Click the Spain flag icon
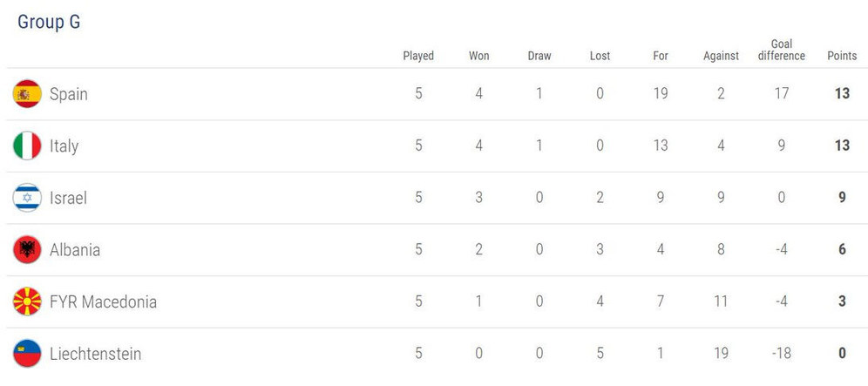The width and height of the screenshot is (868, 386). click(27, 93)
